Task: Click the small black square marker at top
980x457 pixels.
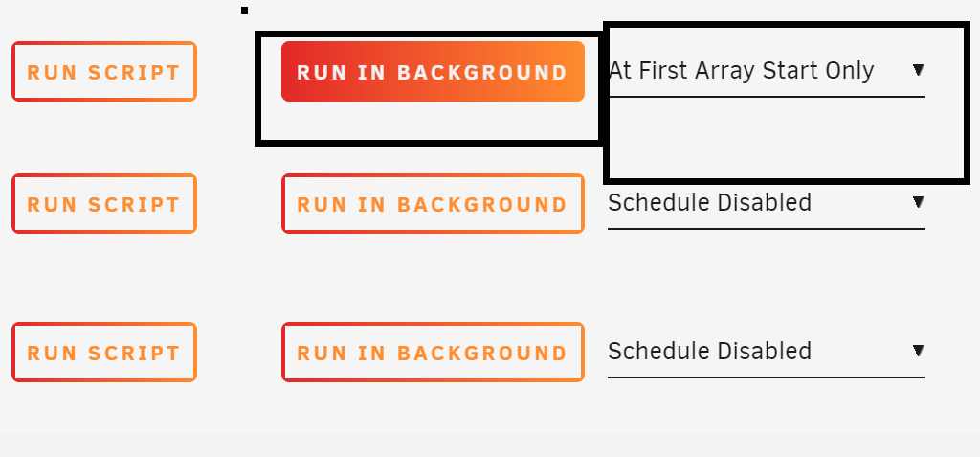Action: point(244,10)
